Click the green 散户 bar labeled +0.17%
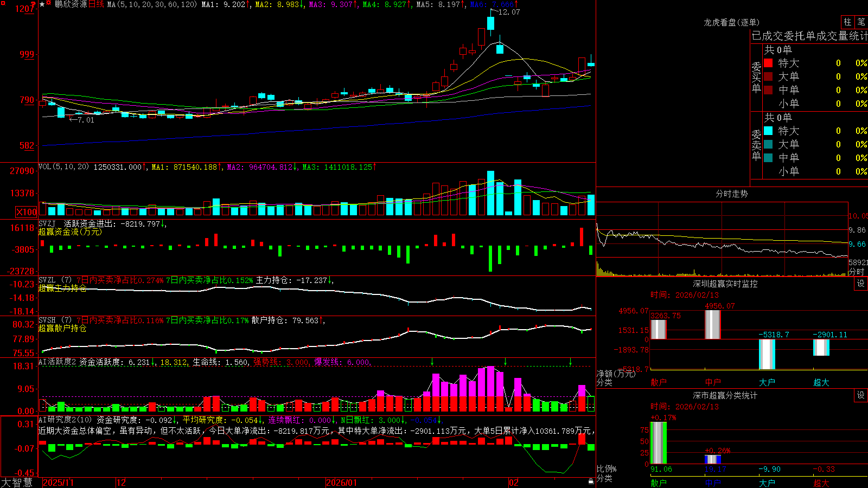Image resolution: width=868 pixels, height=488 pixels. [658, 443]
